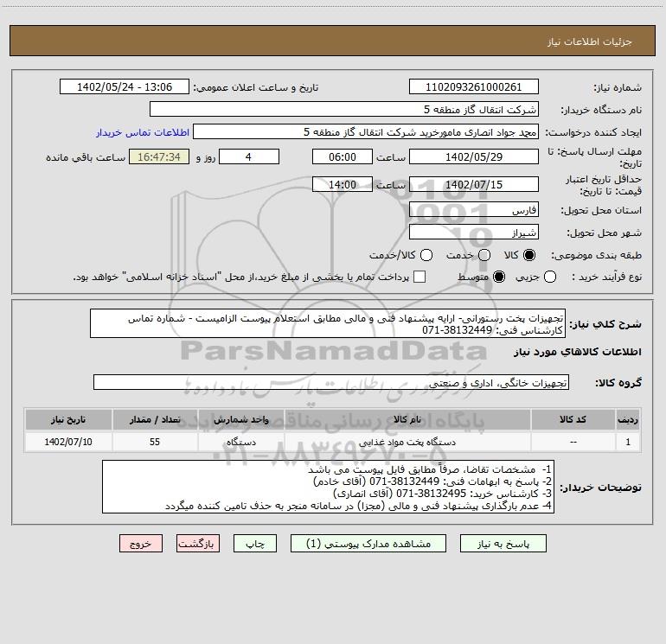The height and width of the screenshot is (644, 666).
Task: Click the کد کالا column header
Action: [x=573, y=419]
